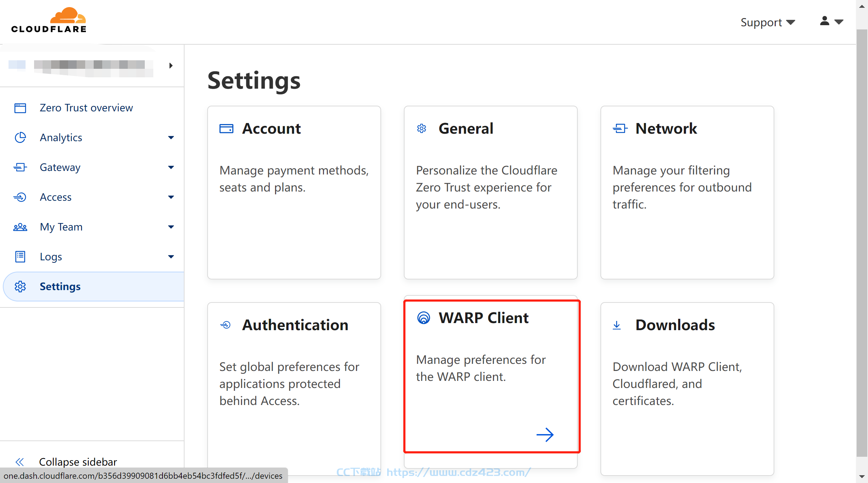This screenshot has height=483, width=868.
Task: Open the Support dropdown menu
Action: [768, 22]
